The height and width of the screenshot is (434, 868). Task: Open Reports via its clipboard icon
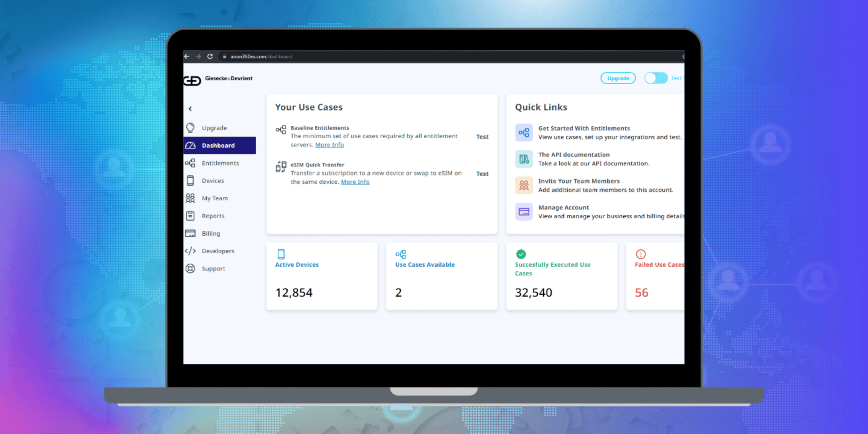click(x=191, y=216)
